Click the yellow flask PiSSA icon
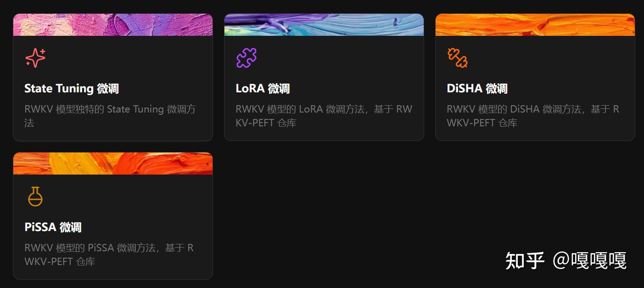The width and height of the screenshot is (644, 288). coord(35,197)
